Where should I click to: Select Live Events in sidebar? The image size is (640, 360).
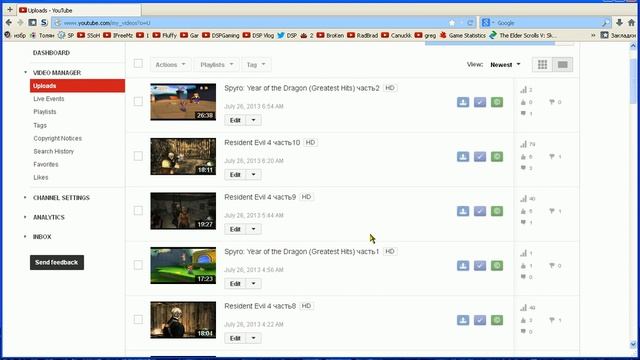coord(49,99)
